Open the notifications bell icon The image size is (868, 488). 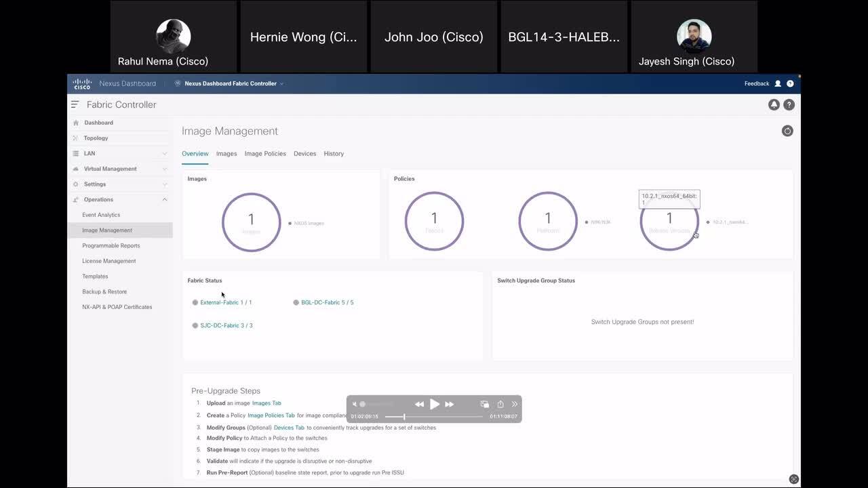coord(774,104)
